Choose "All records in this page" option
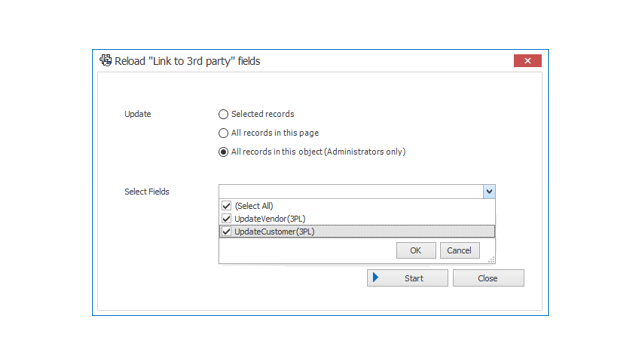 coord(223,133)
